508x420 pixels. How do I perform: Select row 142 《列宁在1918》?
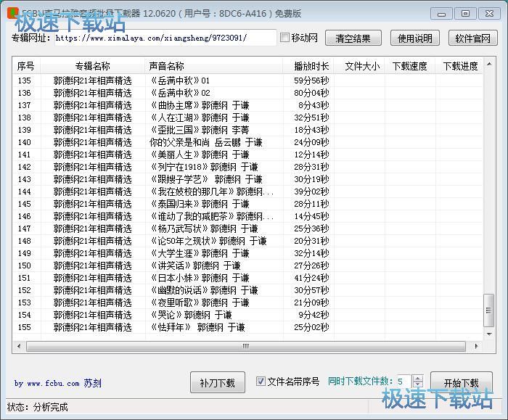(x=248, y=167)
